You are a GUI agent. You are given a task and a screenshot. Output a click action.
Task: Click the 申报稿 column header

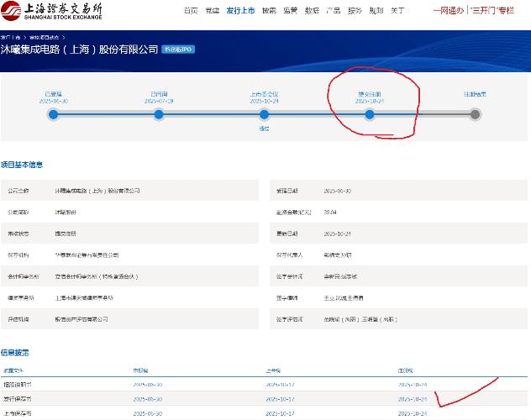(x=140, y=370)
